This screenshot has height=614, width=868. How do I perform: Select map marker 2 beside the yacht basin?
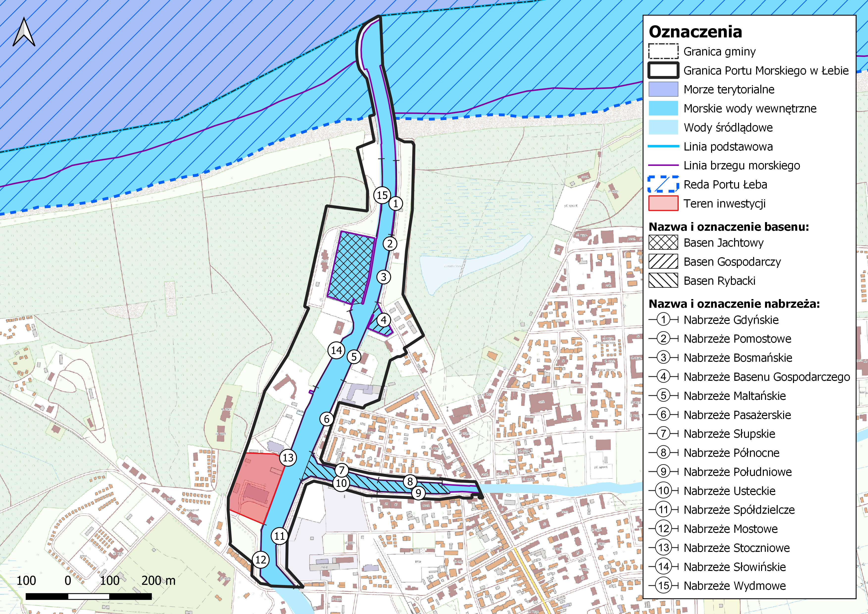390,244
